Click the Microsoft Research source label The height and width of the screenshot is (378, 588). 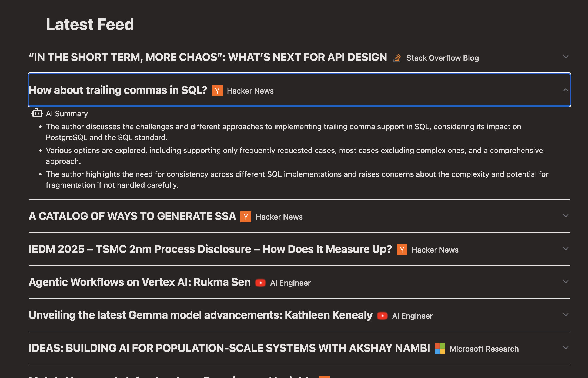[484, 349]
